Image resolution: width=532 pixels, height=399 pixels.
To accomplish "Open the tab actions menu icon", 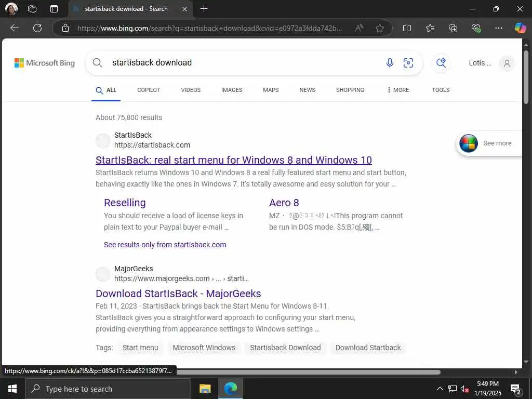I will point(54,9).
